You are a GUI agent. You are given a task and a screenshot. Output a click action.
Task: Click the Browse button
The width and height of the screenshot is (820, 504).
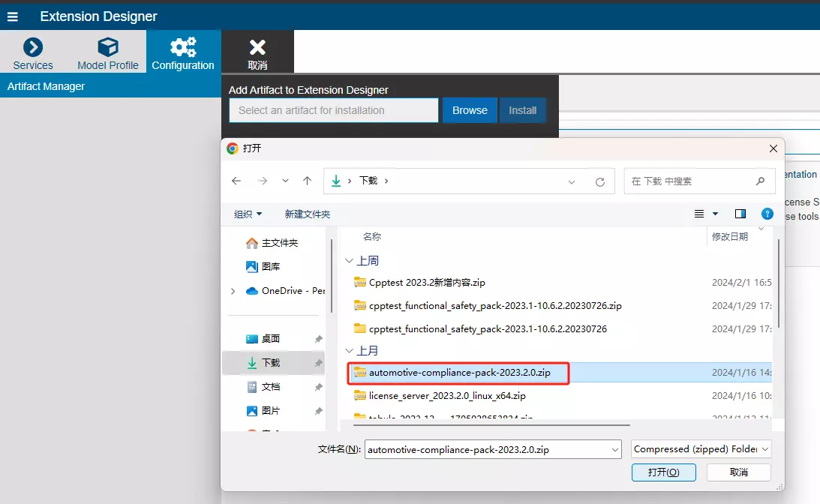470,110
